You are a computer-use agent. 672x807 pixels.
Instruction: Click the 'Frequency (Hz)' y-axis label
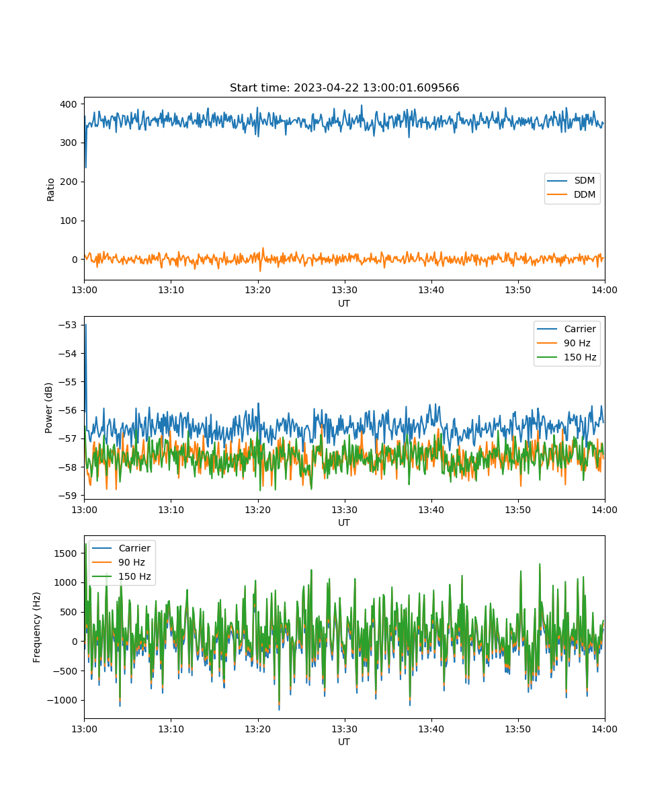[x=38, y=627]
